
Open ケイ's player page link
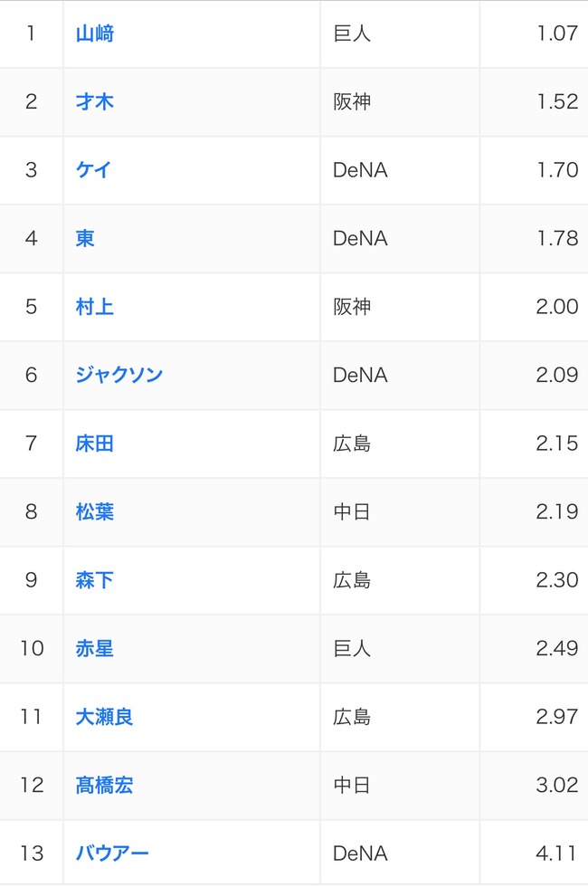coord(96,170)
